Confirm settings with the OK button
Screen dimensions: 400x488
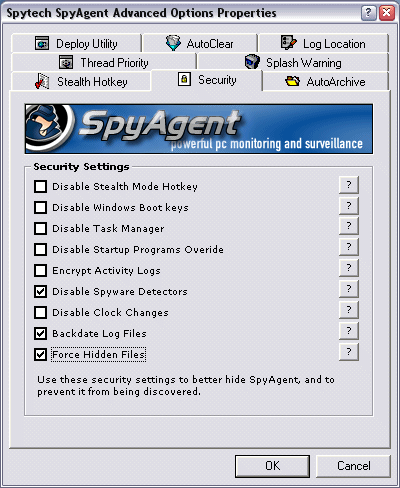272,466
